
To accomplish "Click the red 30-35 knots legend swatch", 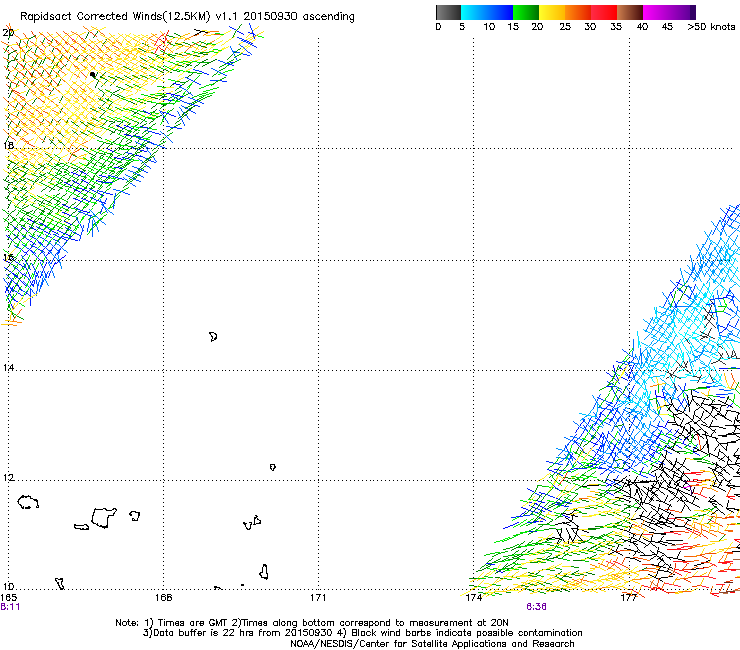I will 604,12.
